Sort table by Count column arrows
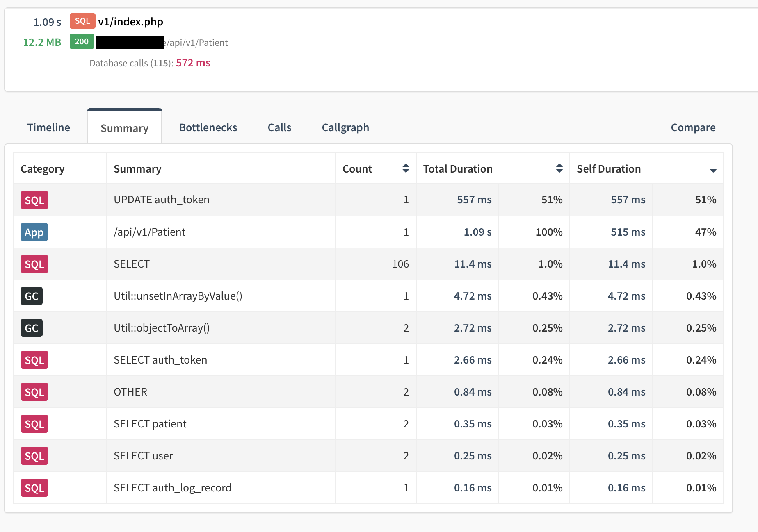Viewport: 758px width, 532px height. click(x=405, y=168)
